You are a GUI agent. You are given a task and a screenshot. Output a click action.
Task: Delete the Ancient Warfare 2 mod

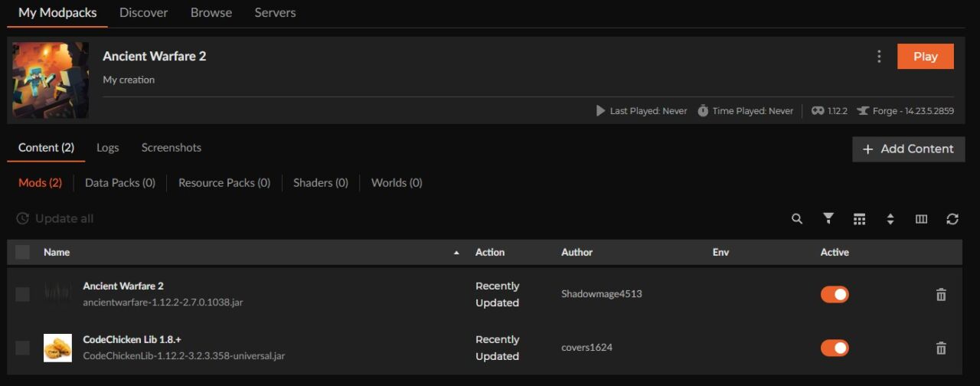click(x=941, y=294)
